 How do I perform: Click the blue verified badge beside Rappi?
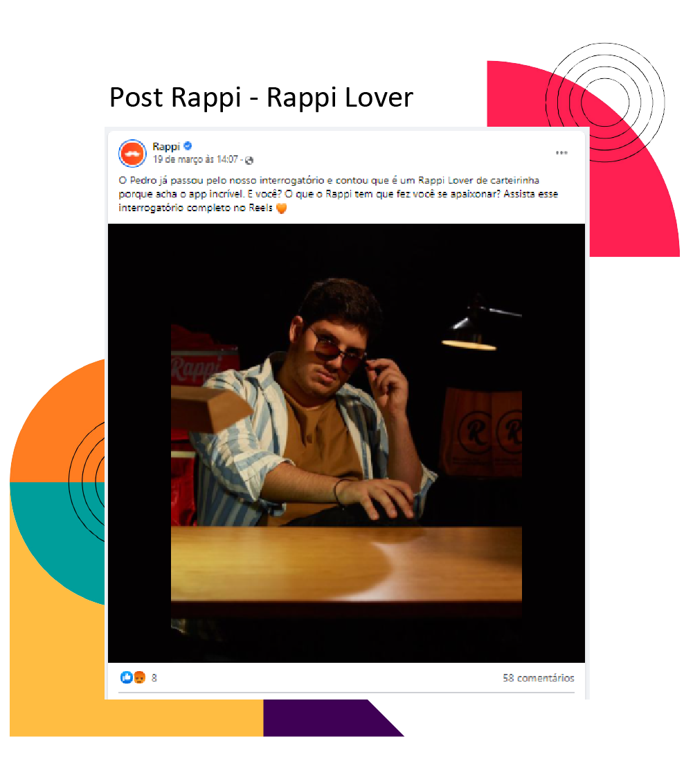pos(188,146)
